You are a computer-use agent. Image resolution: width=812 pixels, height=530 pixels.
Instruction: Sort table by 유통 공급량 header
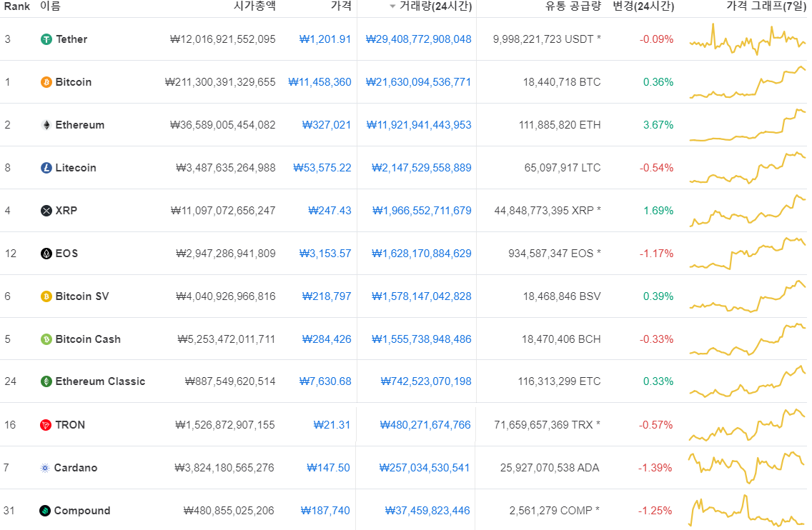(x=573, y=6)
